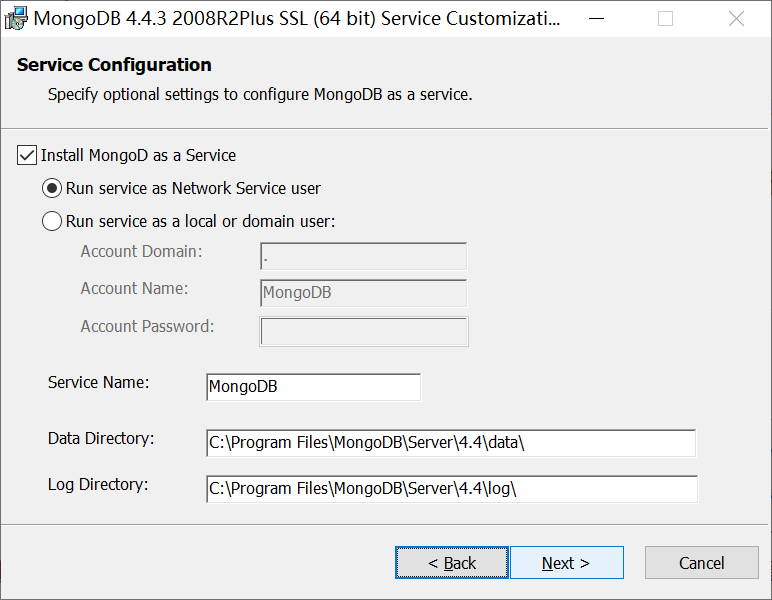The image size is (772, 600).
Task: Click the Log Directory path field
Action: tap(451, 489)
